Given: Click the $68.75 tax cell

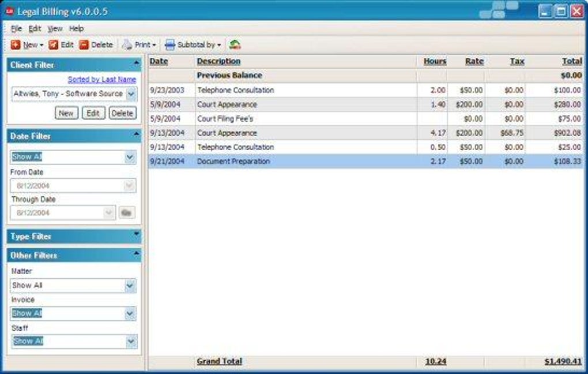Looking at the screenshot, I should (x=512, y=133).
